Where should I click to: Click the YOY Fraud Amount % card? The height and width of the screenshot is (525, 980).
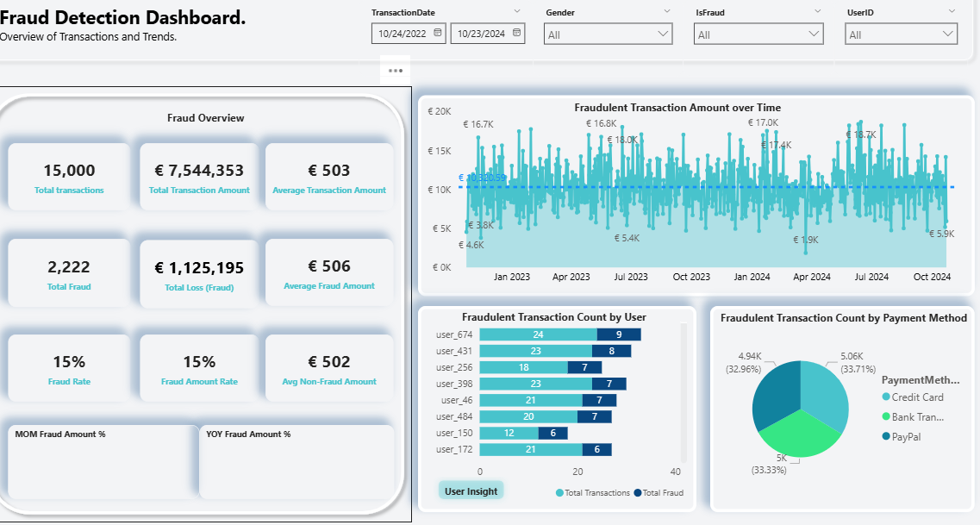click(x=296, y=462)
